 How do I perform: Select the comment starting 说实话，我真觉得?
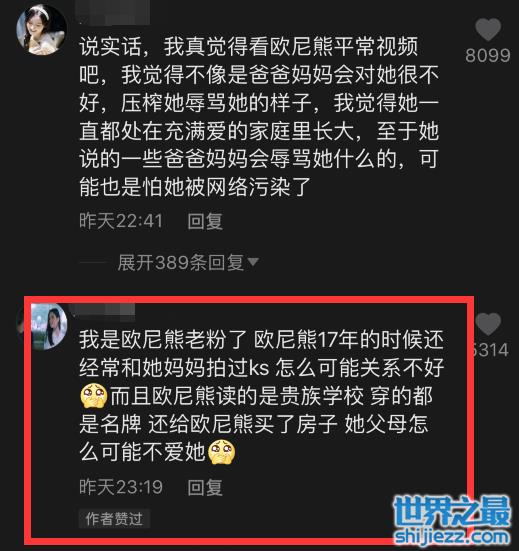[x=259, y=117]
